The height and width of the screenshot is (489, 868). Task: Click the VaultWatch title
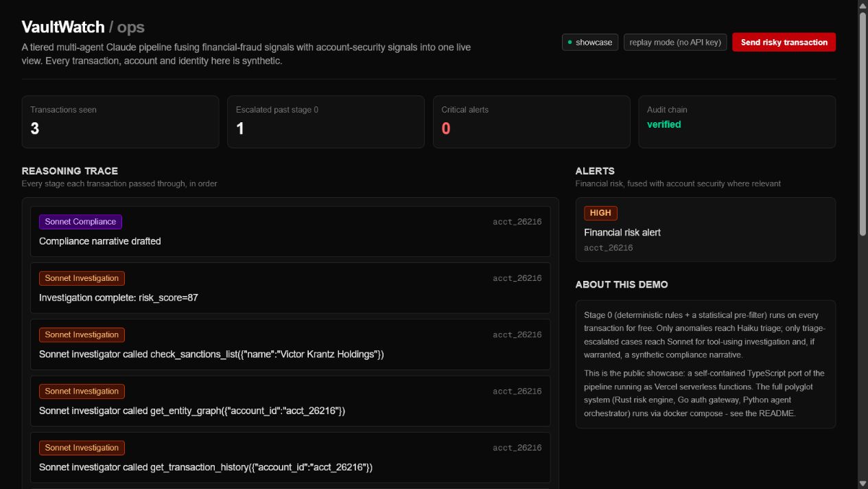(x=62, y=27)
